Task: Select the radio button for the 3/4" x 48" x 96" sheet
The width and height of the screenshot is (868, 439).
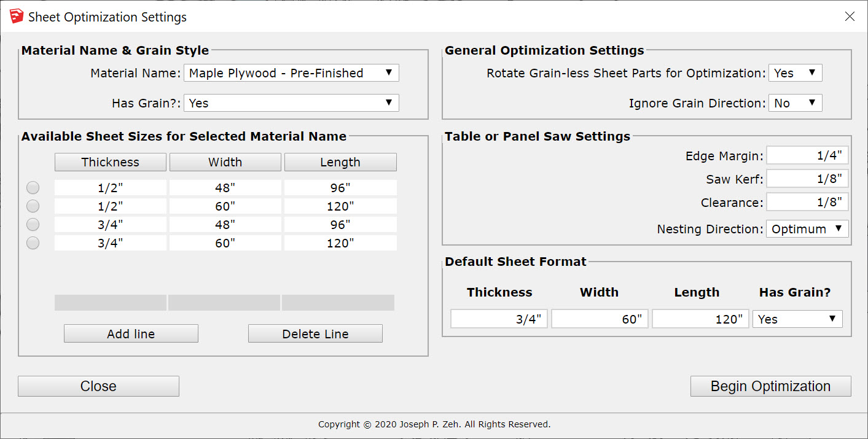Action: click(x=33, y=224)
